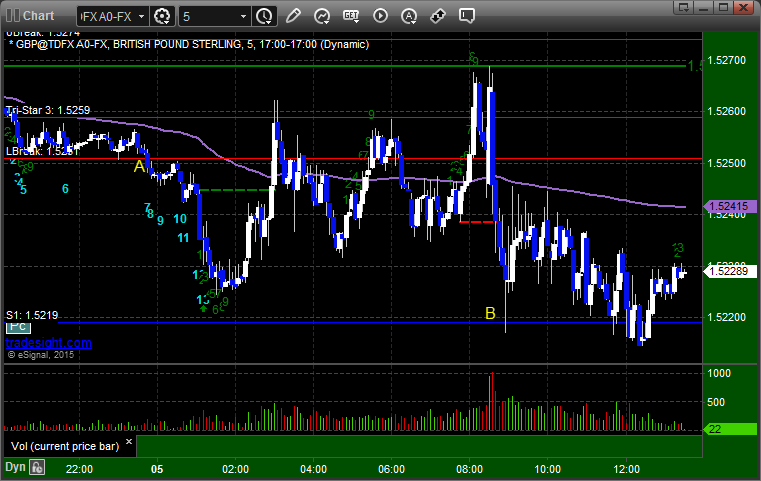Click the bar replay play icon
The height and width of the screenshot is (481, 761).
pyautogui.click(x=379, y=16)
